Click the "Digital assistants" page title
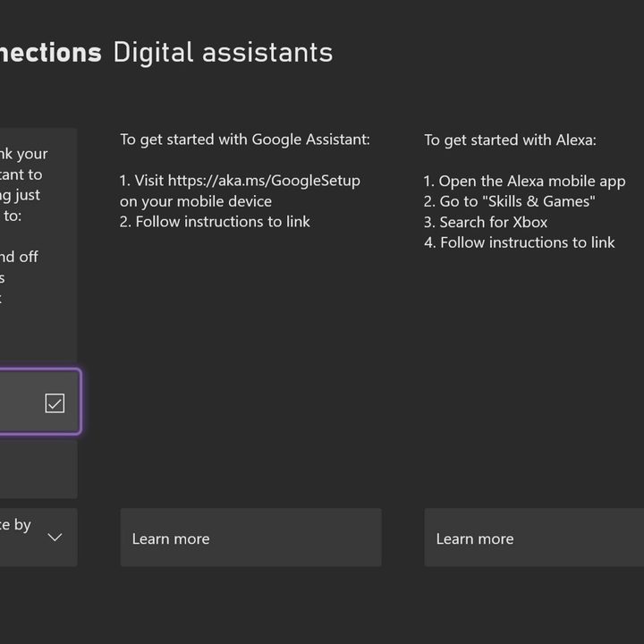The image size is (644, 644). point(223,54)
